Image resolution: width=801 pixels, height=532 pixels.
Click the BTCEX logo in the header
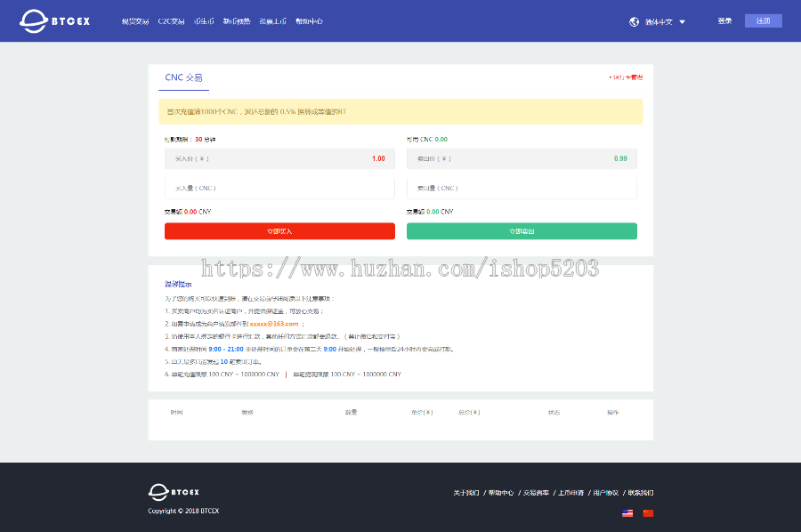tap(54, 21)
